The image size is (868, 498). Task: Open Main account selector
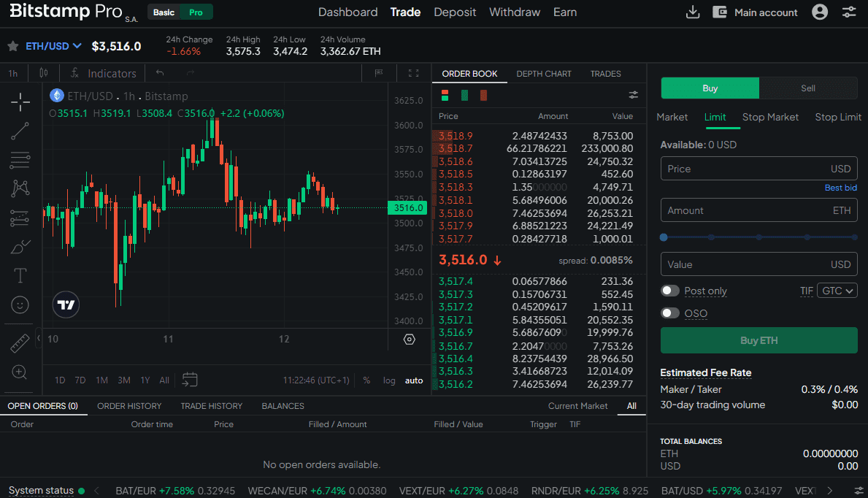point(755,12)
